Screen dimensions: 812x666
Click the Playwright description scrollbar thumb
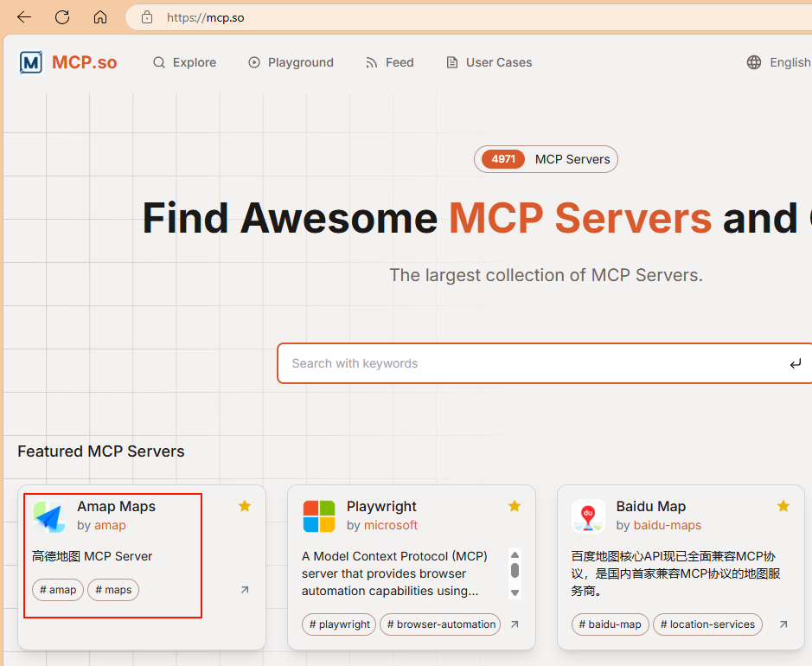(x=515, y=570)
